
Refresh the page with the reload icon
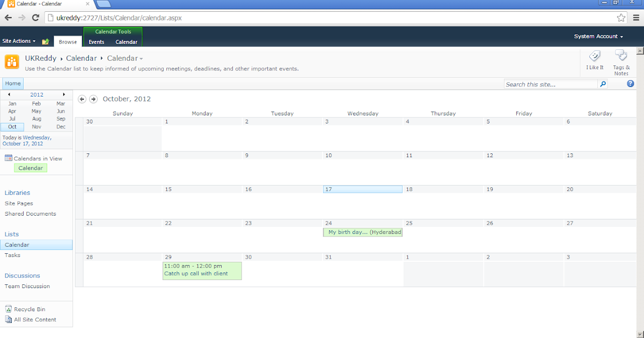pos(35,17)
